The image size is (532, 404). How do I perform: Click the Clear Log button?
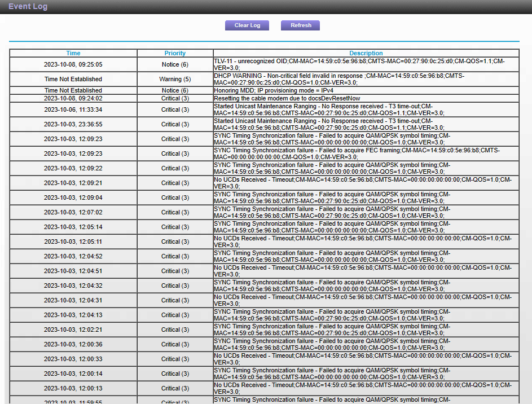click(x=247, y=25)
